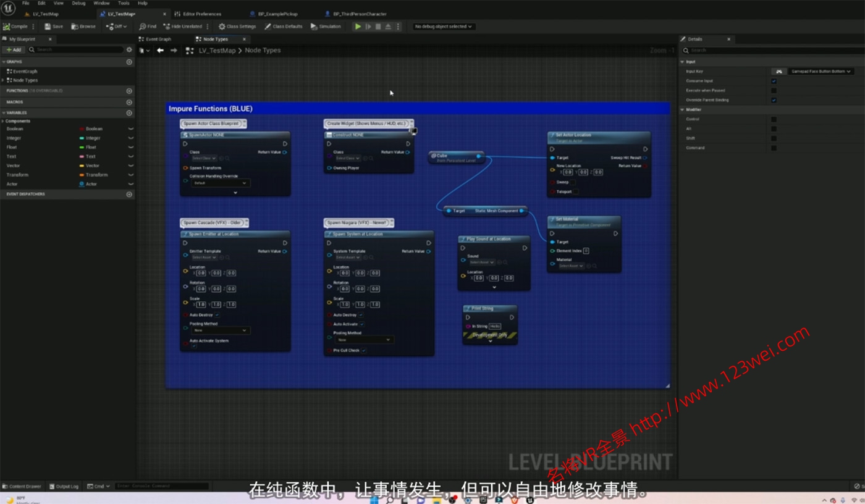The width and height of the screenshot is (865, 504).
Task: Enable the Execute when Paused checkbox
Action: coord(774,91)
